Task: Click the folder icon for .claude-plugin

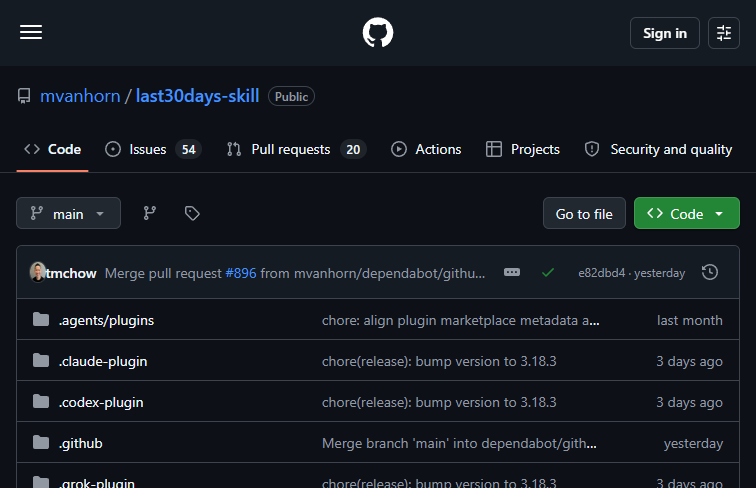Action: pyautogui.click(x=41, y=360)
